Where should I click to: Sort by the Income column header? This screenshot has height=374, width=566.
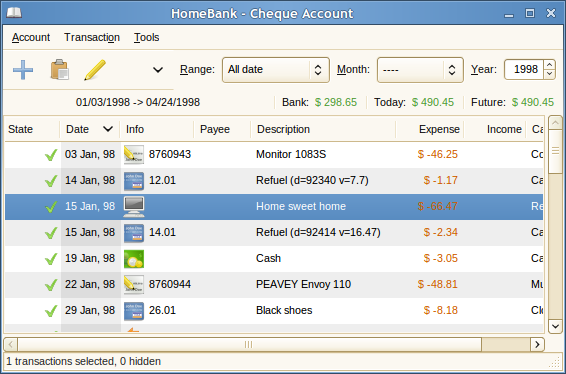[495, 129]
